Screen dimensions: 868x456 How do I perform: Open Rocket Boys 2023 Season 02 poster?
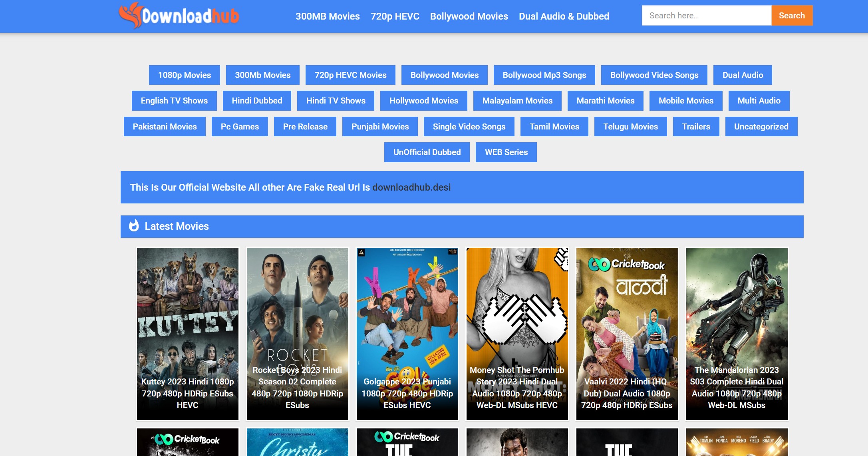click(x=298, y=334)
